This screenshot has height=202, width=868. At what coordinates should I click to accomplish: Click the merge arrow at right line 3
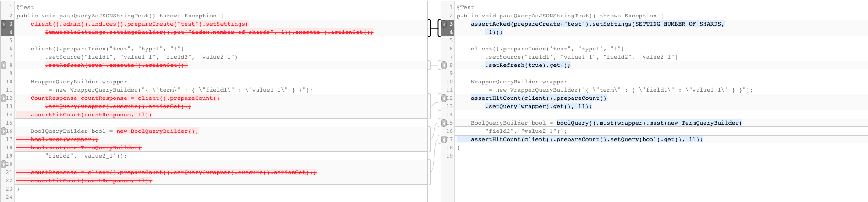444,24
